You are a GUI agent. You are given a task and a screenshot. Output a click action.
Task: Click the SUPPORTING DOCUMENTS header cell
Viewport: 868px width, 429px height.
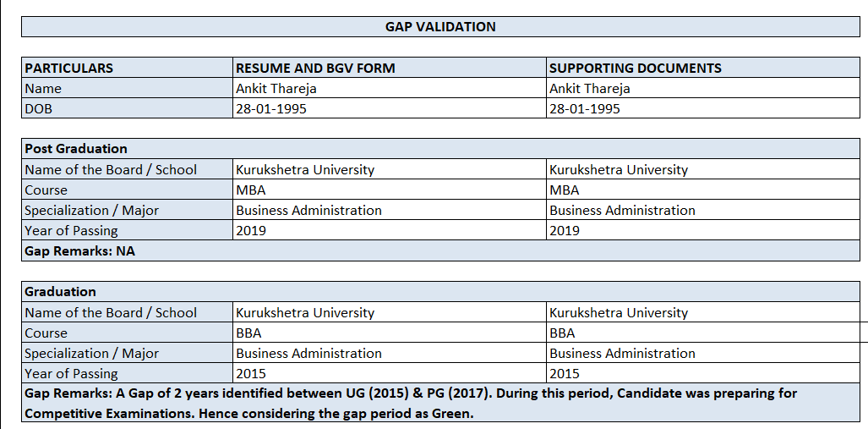(703, 68)
